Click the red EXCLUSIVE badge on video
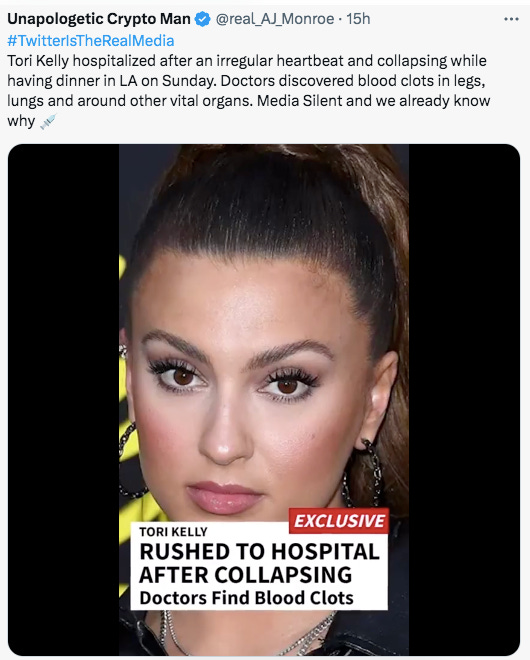Viewport: 530px width, 660px height. [339, 521]
